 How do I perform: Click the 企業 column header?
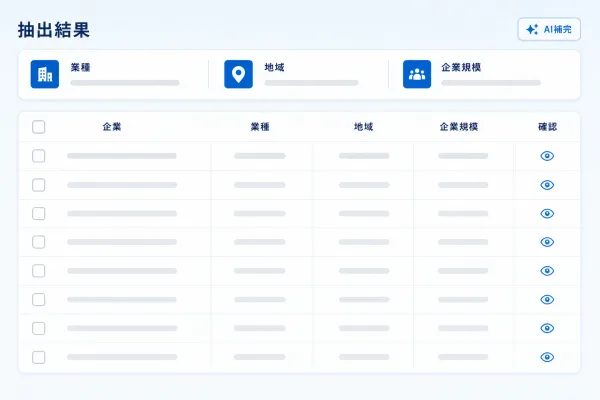(112, 127)
